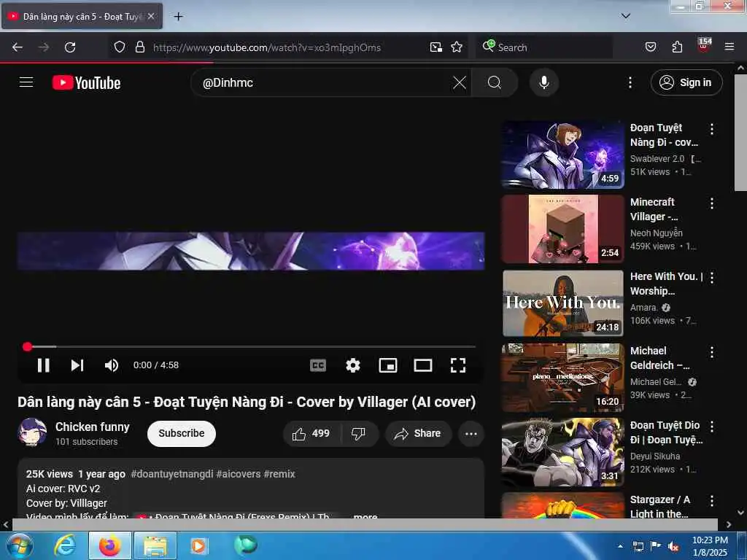Save page to Pocket

pos(650,47)
